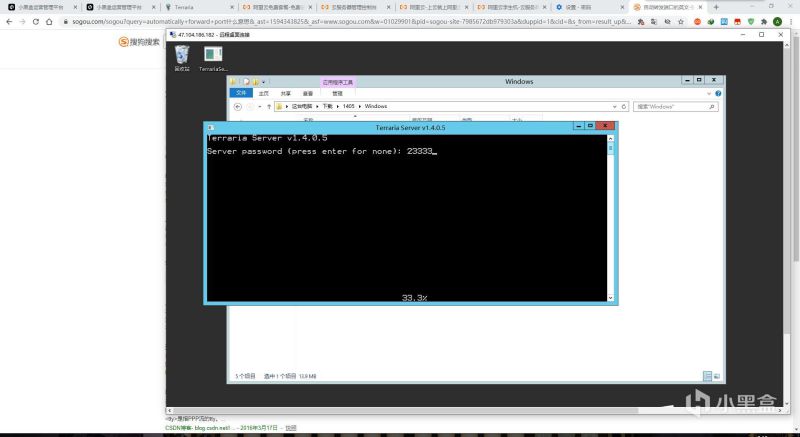
Task: Go back in Chrome browser
Action: coord(9,21)
